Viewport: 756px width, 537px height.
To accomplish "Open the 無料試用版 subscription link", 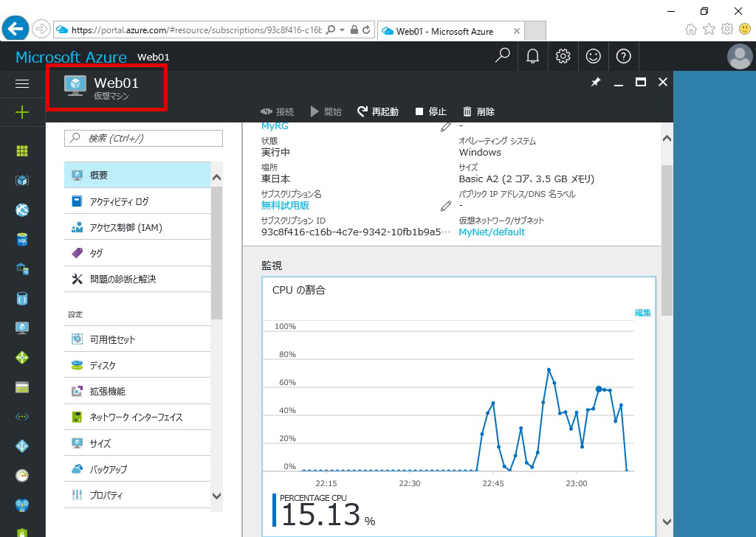I will (285, 206).
